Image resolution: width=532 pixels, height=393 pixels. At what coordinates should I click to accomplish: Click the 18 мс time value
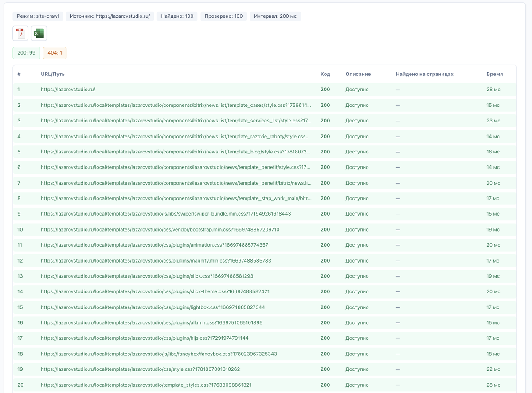493,354
